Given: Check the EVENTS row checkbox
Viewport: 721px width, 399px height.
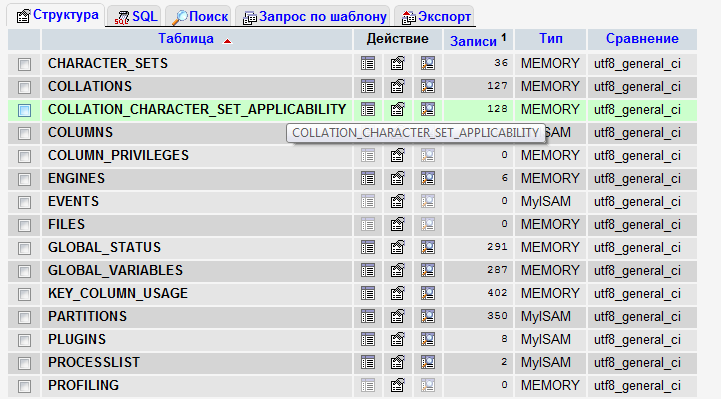Looking at the screenshot, I should click(24, 202).
